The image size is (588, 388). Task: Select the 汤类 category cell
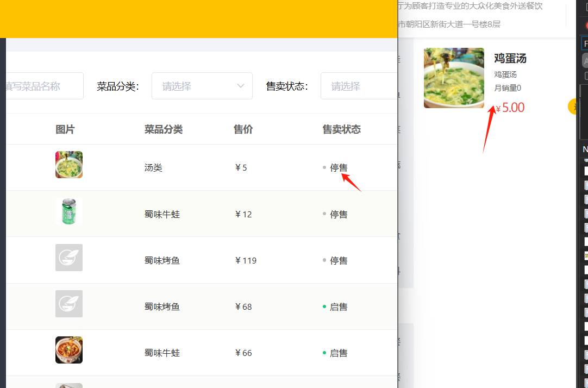pos(153,167)
